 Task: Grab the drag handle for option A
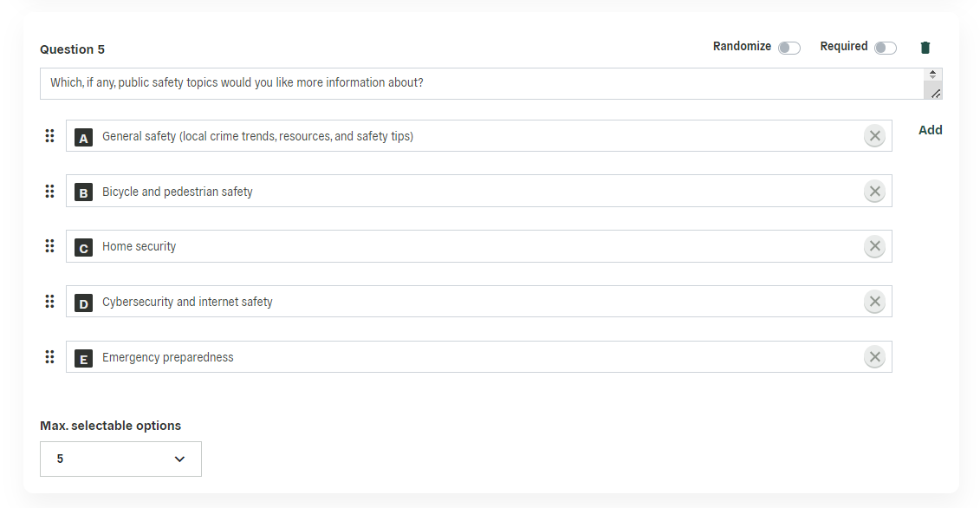coord(49,136)
